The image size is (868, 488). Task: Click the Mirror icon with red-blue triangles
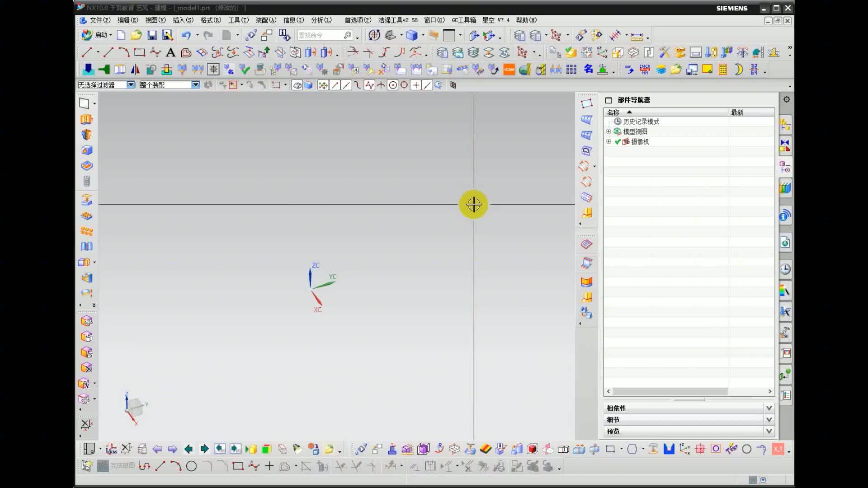pyautogui.click(x=135, y=70)
